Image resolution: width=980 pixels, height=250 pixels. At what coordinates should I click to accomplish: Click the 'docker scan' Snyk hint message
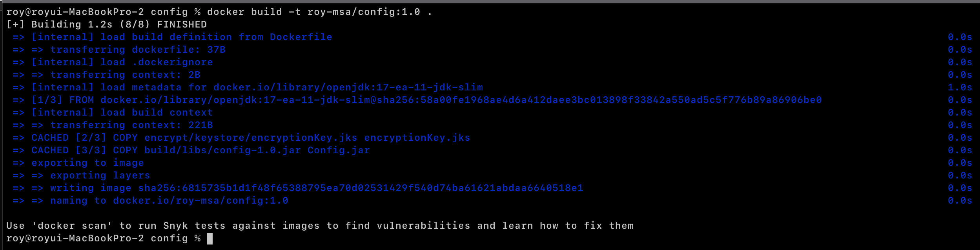coord(320,226)
